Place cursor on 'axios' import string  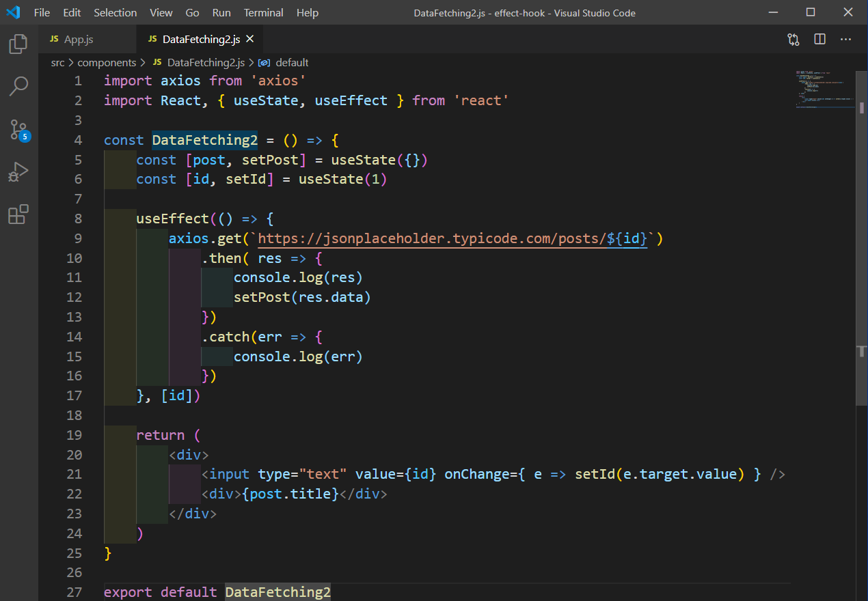(278, 81)
